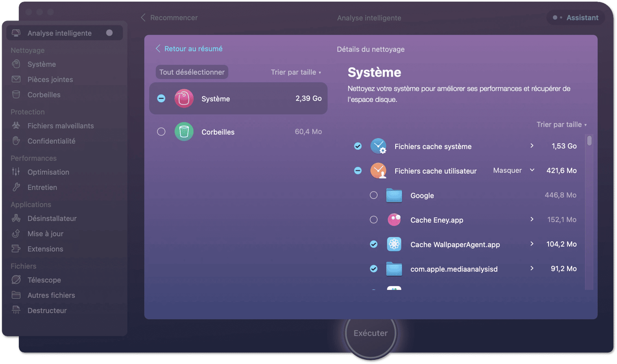Click Recommencer
This screenshot has width=617, height=364.
coord(174,18)
